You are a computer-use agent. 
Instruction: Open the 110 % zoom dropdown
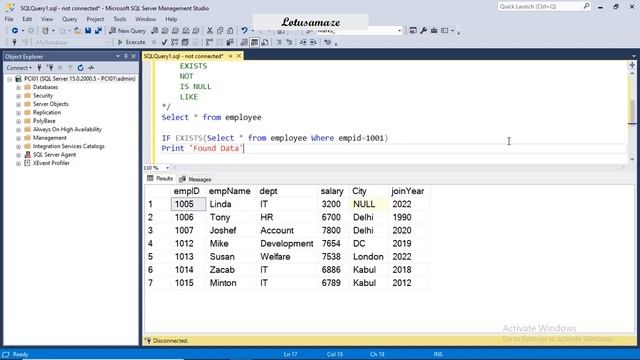pyautogui.click(x=167, y=168)
